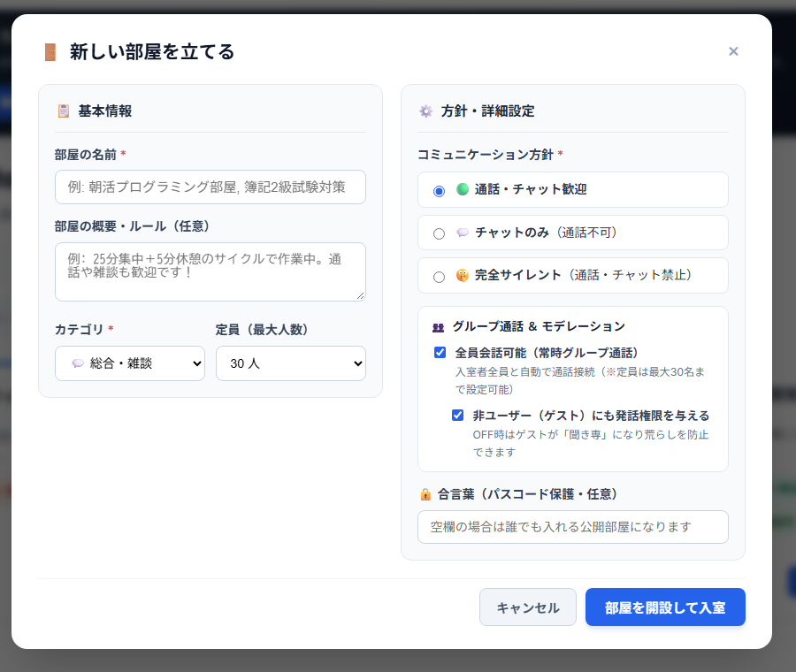
Task: Click the OFF時はゲストが「聞き専」 description text
Action: [591, 443]
